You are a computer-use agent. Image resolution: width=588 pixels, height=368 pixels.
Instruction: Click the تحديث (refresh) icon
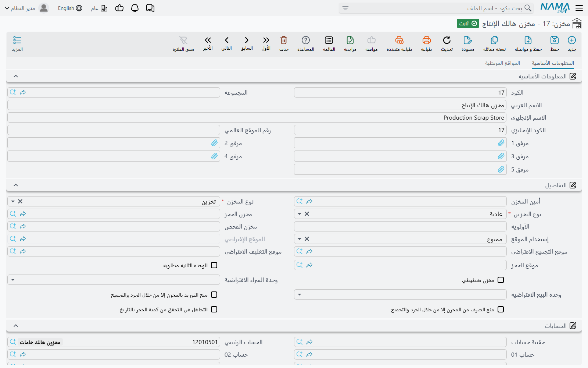447,40
